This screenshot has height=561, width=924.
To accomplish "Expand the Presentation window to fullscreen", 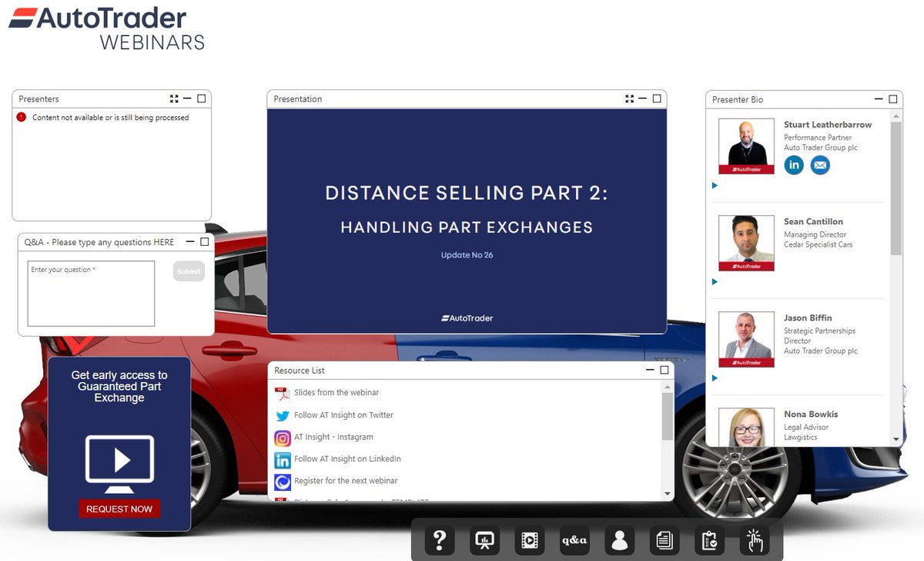I will [630, 99].
